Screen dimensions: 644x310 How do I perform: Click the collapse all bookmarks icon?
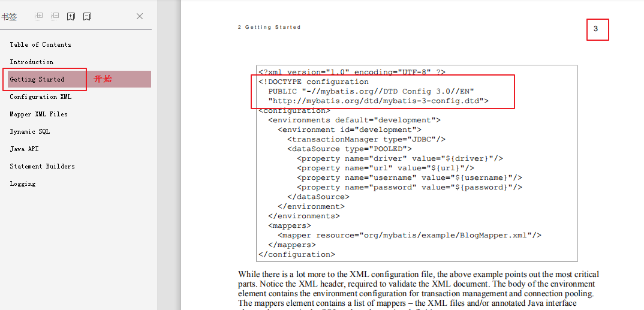(55, 16)
